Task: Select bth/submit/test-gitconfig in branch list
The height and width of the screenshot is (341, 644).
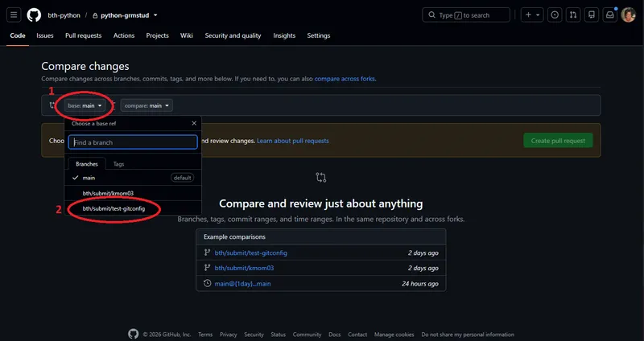Action: 133,209
